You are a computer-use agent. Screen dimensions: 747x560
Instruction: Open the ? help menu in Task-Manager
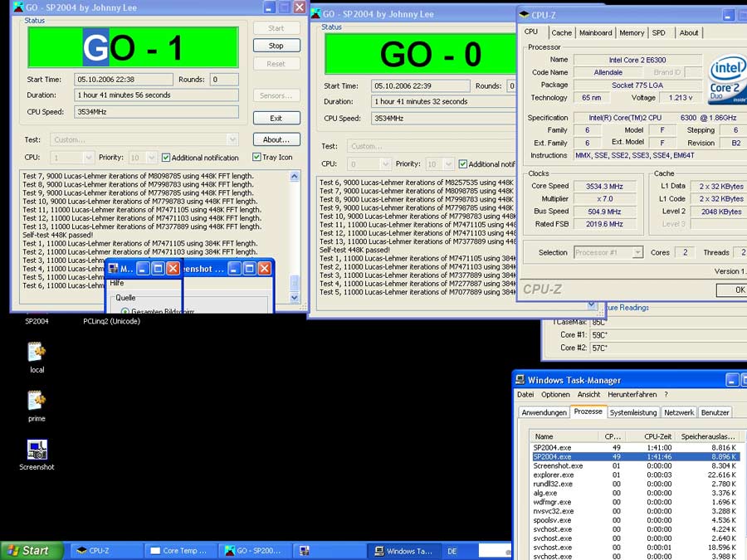pyautogui.click(x=666, y=394)
